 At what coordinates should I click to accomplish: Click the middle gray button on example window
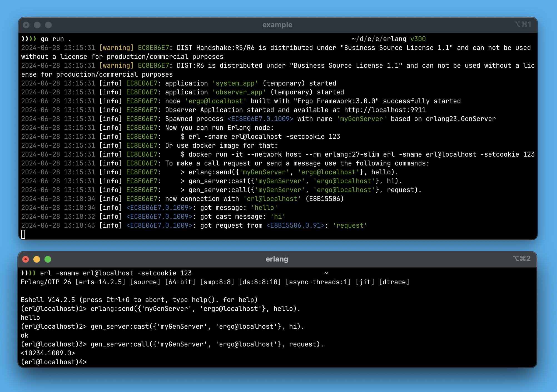[x=37, y=25]
